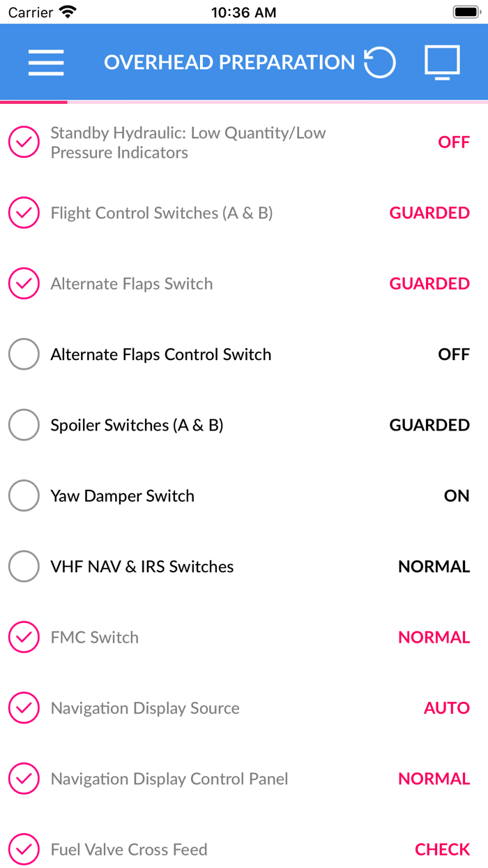Select the Carrier label in the status bar
This screenshot has width=488, height=868.
pos(25,11)
